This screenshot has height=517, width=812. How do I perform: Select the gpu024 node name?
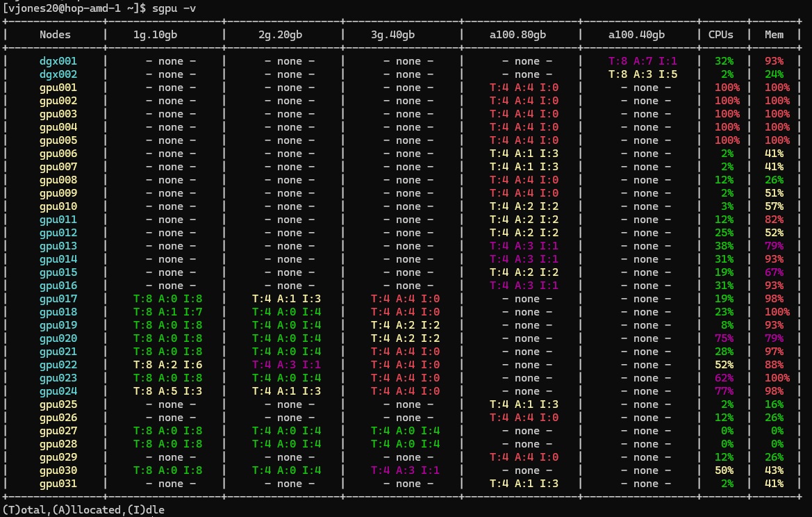[x=58, y=392]
